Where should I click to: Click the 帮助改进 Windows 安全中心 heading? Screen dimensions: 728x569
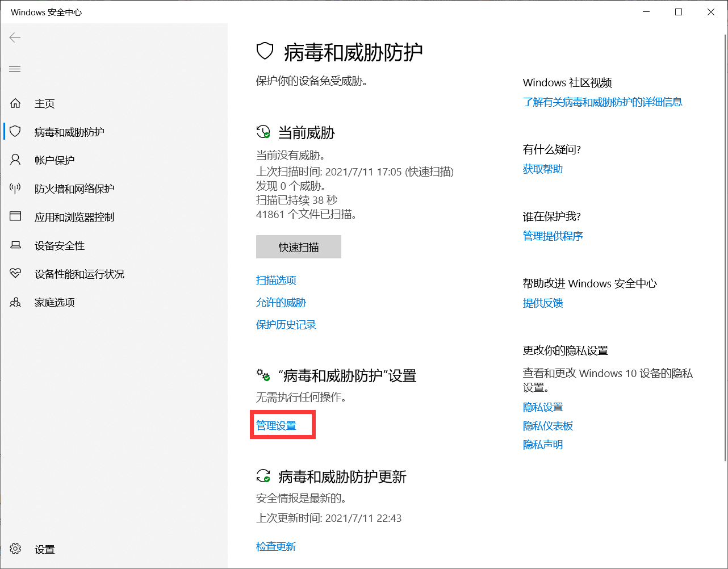coord(590,283)
